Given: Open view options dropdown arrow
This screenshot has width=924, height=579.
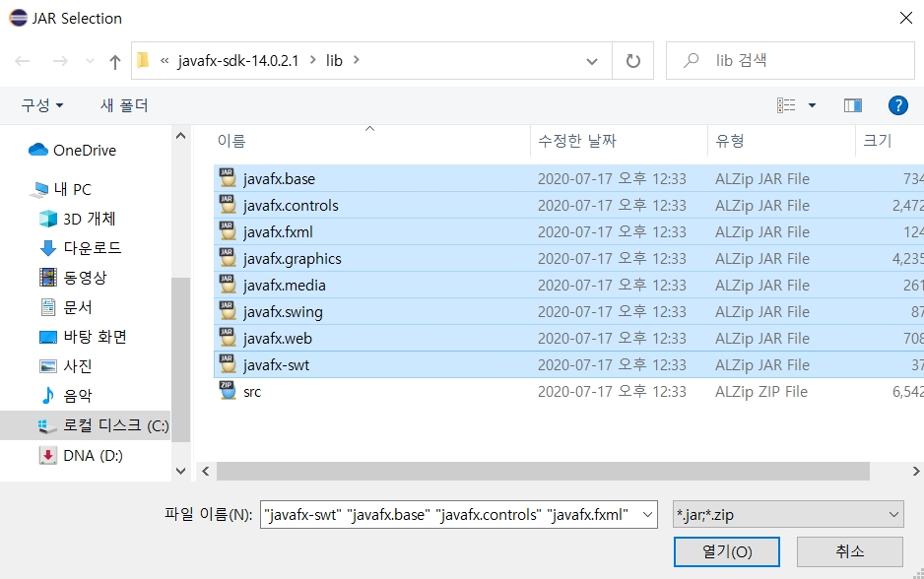Looking at the screenshot, I should [x=812, y=105].
